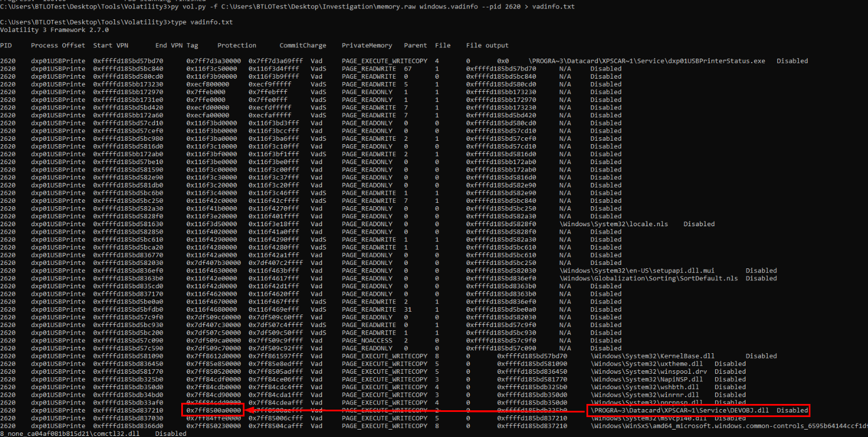Image resolution: width=868 pixels, height=437 pixels.
Task: Click the end address 0x7ff7d3a69fff
Action: point(275,61)
